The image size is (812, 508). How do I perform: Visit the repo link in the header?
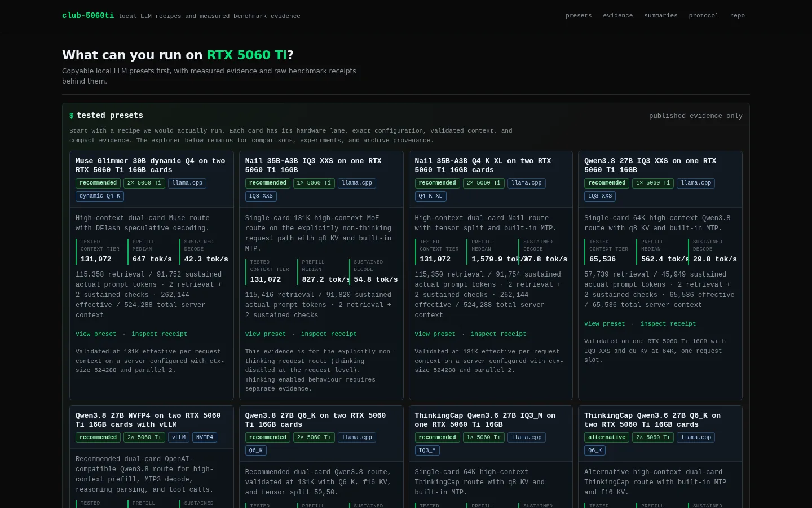738,16
